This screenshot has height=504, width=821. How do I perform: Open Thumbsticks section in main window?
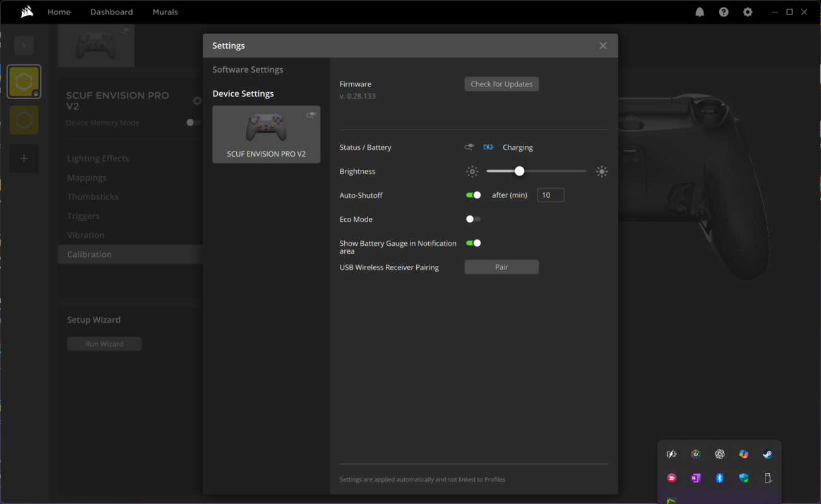(93, 196)
